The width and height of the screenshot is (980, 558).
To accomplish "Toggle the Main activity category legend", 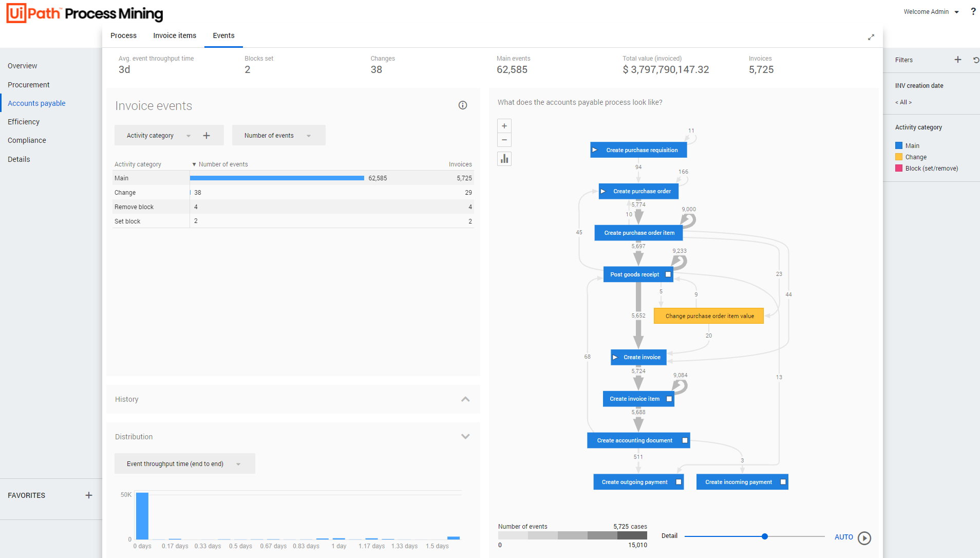I will click(x=908, y=146).
